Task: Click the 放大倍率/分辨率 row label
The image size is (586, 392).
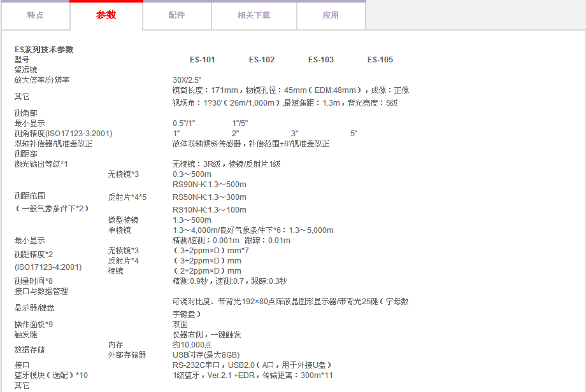Action: (x=42, y=80)
